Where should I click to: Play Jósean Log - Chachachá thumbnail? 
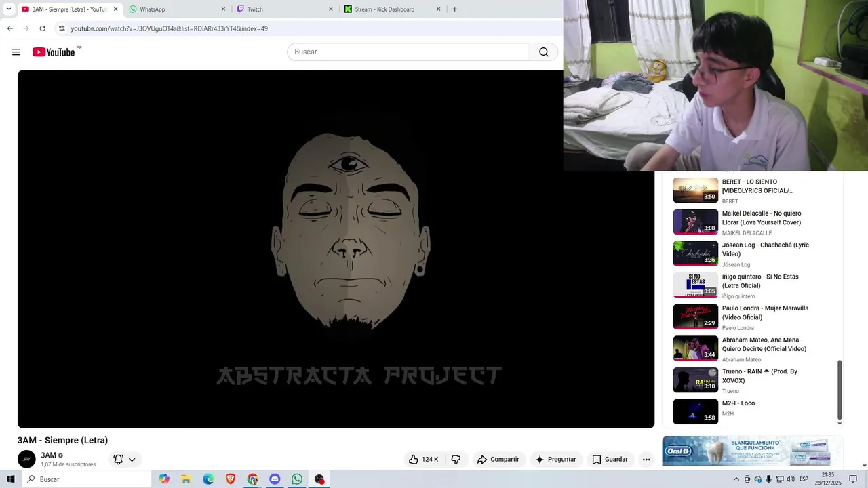point(695,253)
